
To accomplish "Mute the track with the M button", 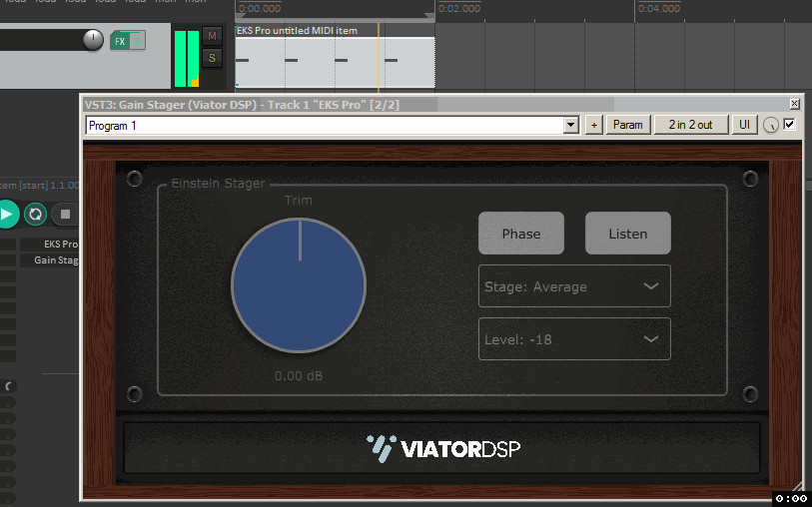I will (x=212, y=36).
